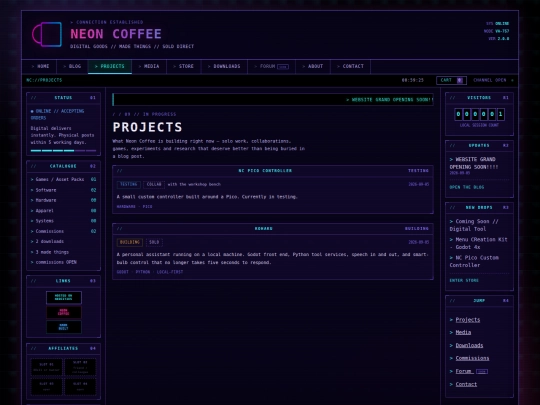Click the ENTER STORE link
Image resolution: width=540 pixels, height=405 pixels.
tap(464, 281)
